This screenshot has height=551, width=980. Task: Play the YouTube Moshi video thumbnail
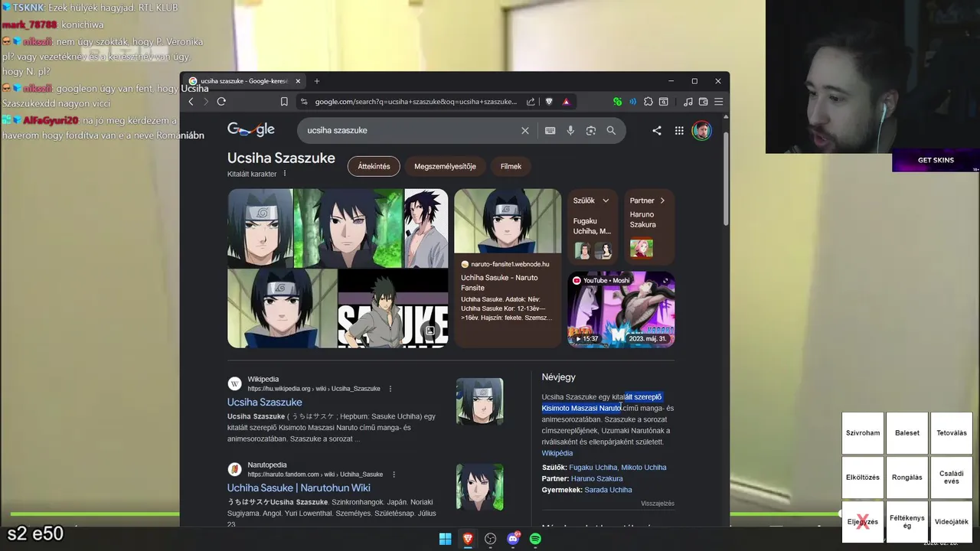coord(621,309)
